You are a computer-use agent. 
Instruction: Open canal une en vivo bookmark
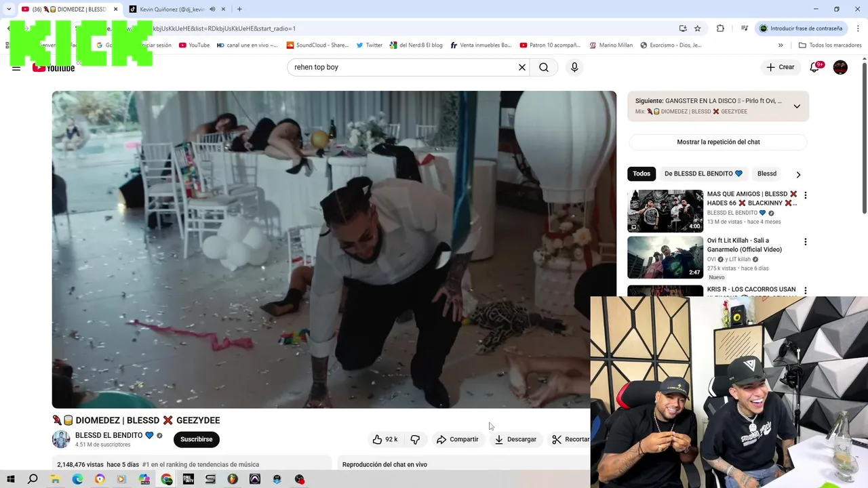pos(248,45)
